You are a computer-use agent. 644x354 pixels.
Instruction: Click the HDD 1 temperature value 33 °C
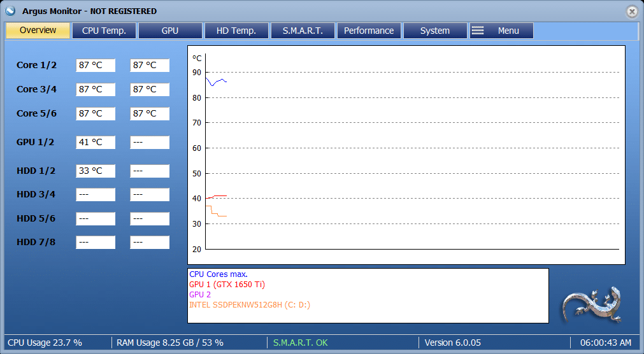click(96, 171)
